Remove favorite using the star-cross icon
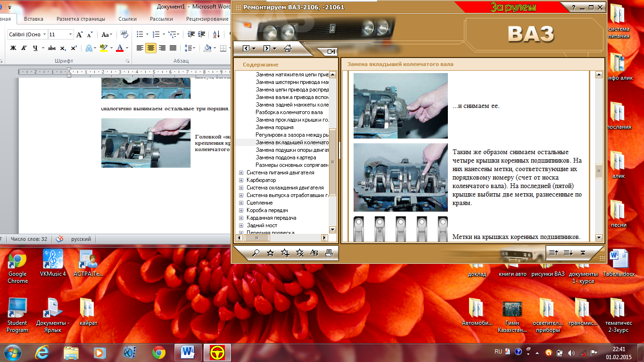Image resolution: width=644 pixels, height=362 pixels. (299, 253)
